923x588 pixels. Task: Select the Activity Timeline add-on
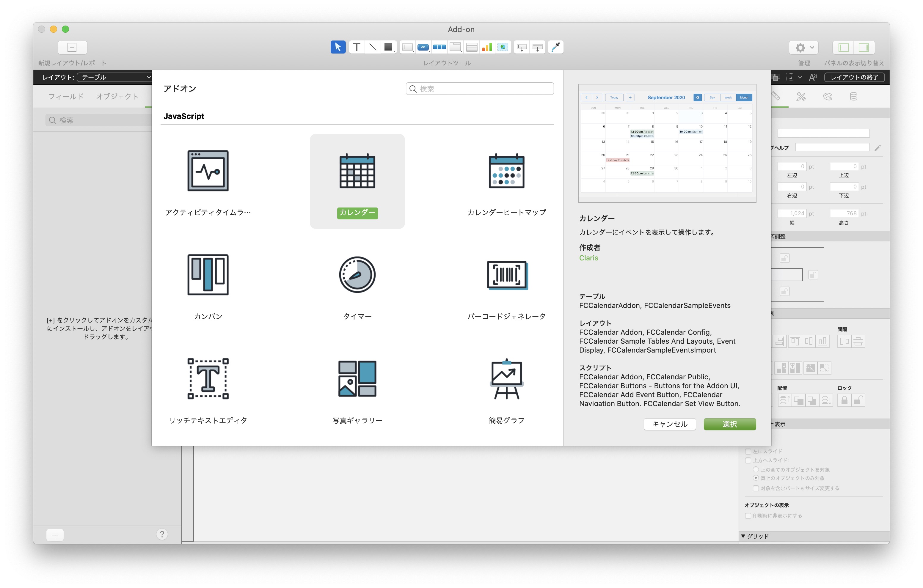point(208,171)
